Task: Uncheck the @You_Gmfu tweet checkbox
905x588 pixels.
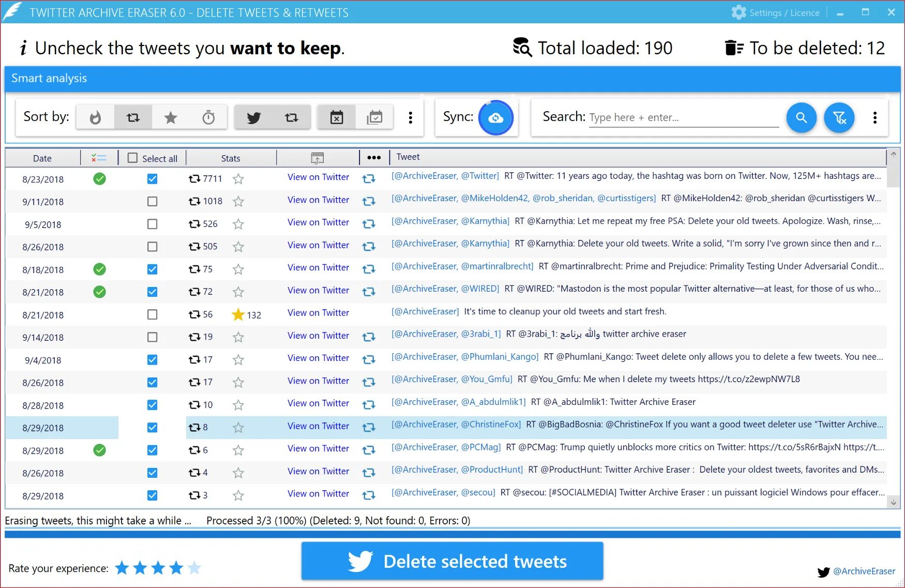Action: click(x=152, y=382)
